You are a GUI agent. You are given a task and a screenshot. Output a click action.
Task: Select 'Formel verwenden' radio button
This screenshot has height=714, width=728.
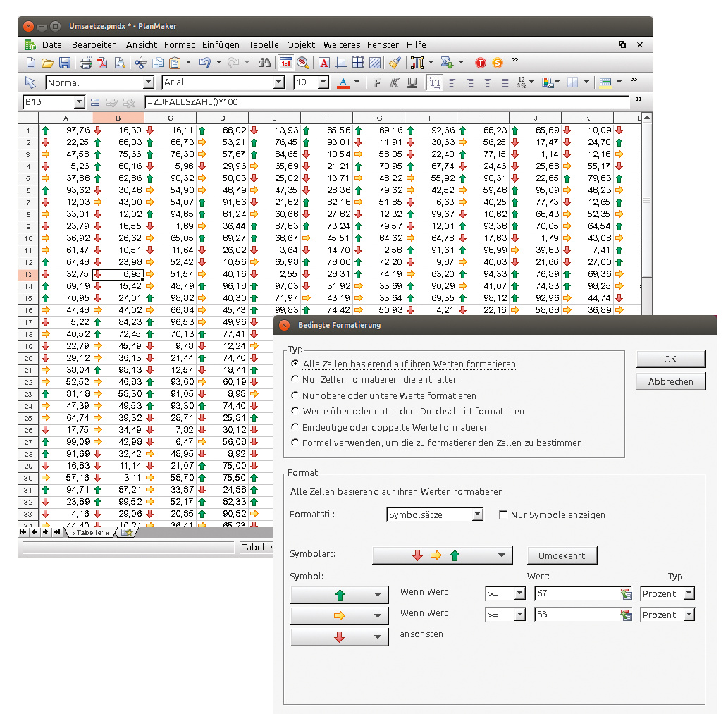[295, 443]
